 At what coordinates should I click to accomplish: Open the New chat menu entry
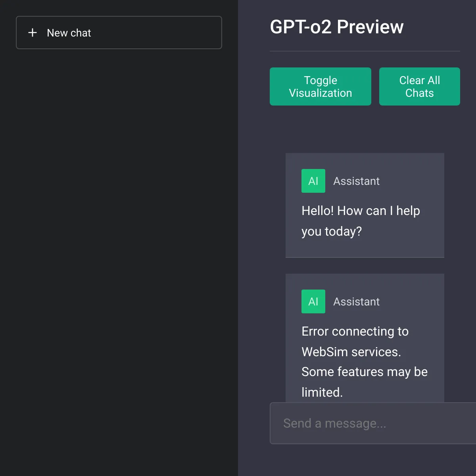(119, 33)
